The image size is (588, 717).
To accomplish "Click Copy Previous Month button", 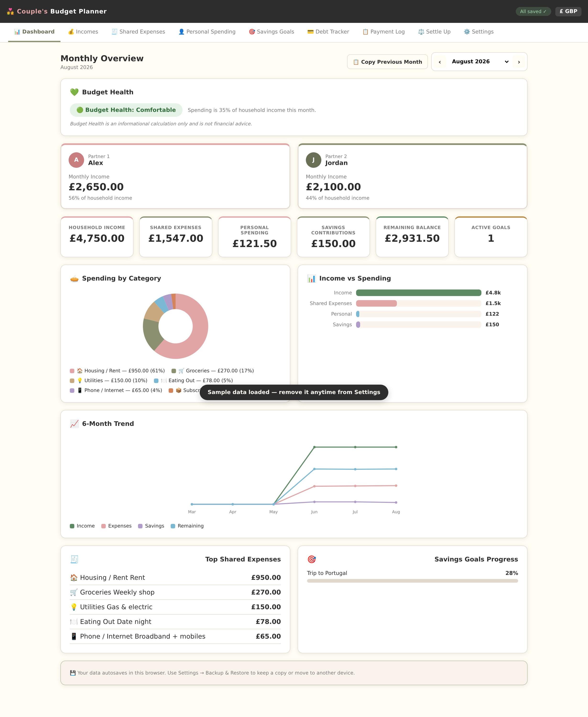I will [387, 62].
